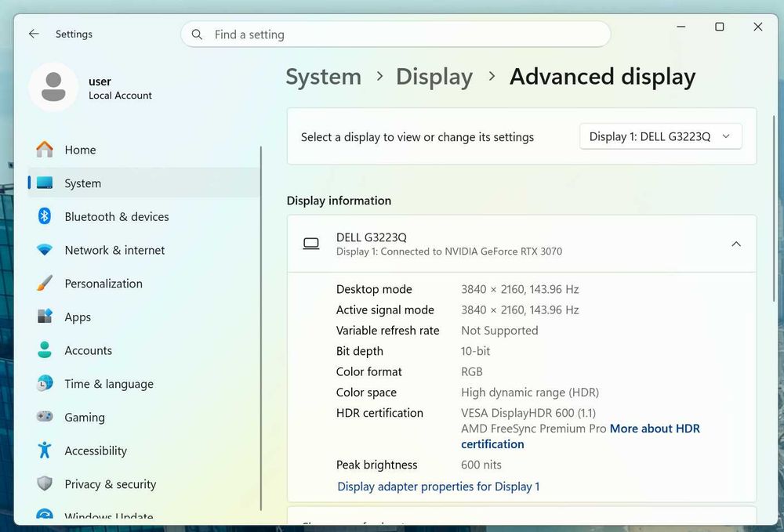
Task: Click the sidebar navigation scrollbar
Action: pyautogui.click(x=261, y=328)
